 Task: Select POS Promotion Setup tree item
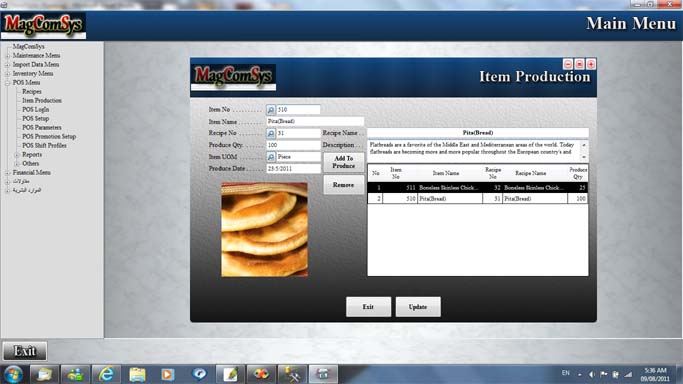[49, 136]
